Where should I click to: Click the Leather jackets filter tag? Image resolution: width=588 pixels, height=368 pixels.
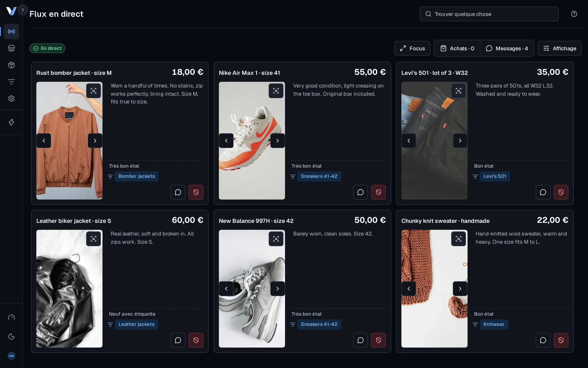(x=136, y=324)
